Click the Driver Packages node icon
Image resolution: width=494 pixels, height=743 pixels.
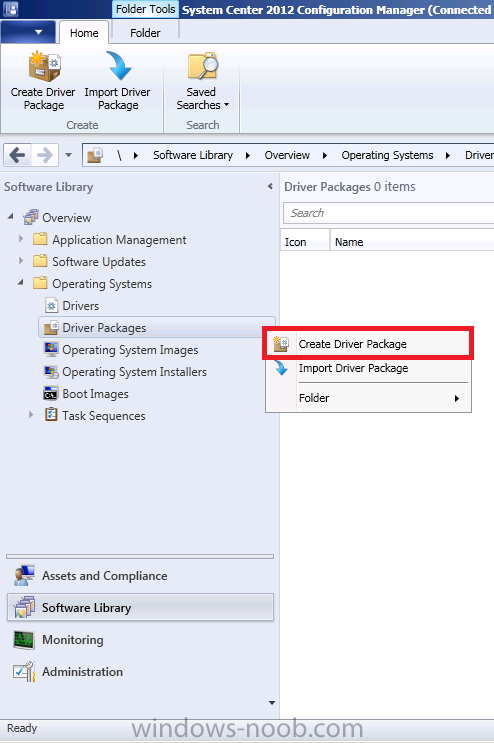click(x=51, y=327)
